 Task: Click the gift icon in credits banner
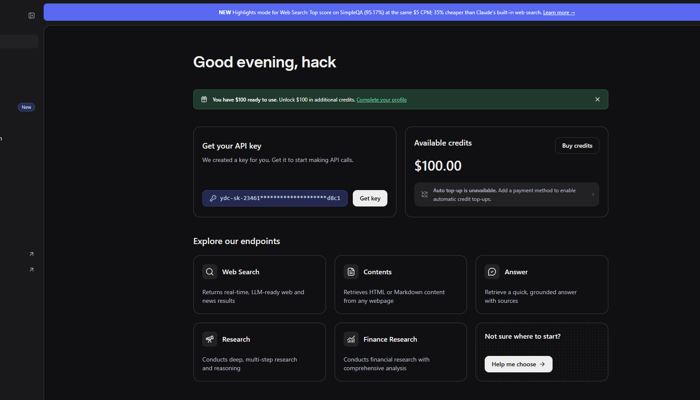204,99
